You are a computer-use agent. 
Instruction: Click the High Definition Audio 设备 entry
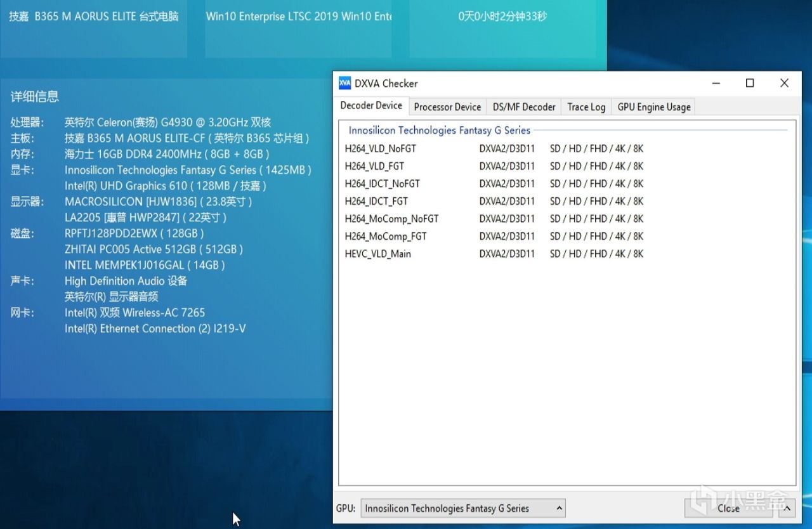click(126, 281)
